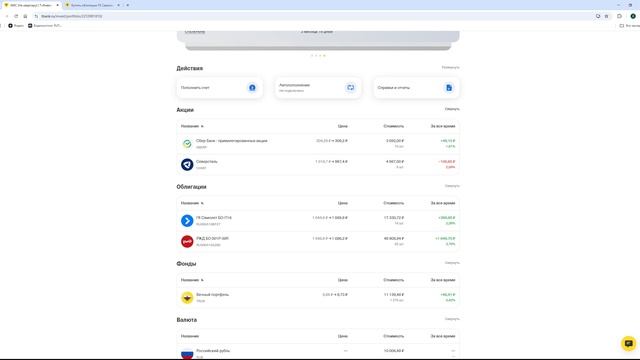
Task: Click the Автопополнение recurring arrows icon
Action: tap(351, 88)
